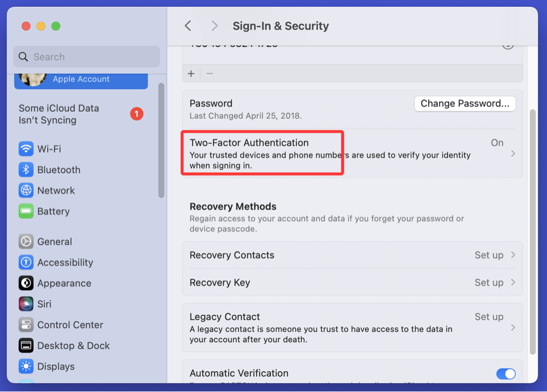The width and height of the screenshot is (547, 392).
Task: Click the Wi-Fi icon in sidebar
Action: (26, 149)
